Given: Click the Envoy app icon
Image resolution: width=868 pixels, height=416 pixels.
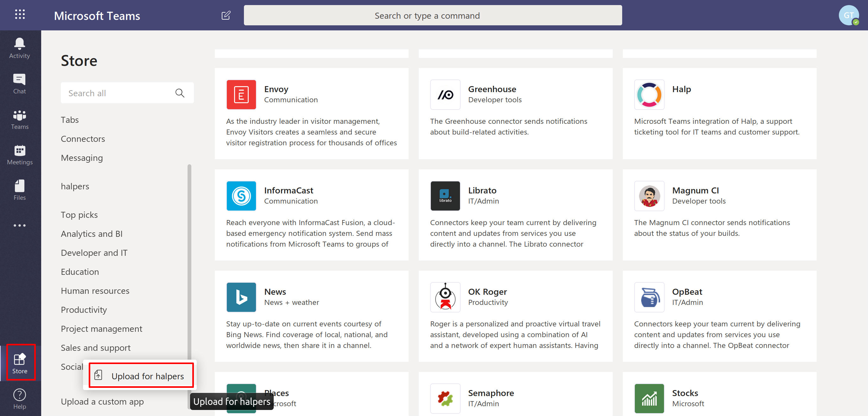Looking at the screenshot, I should click(241, 95).
